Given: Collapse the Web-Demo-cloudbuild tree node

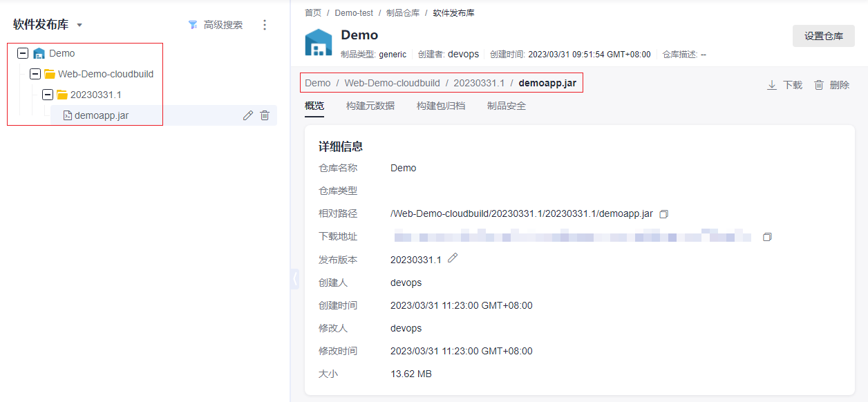Looking at the screenshot, I should (35, 74).
